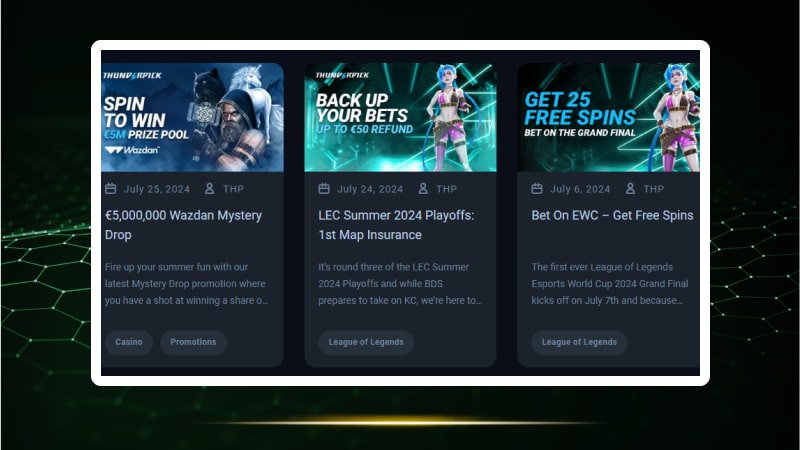Click the Get 25 Free Spins banner image
The width and height of the screenshot is (800, 450).
click(x=609, y=117)
